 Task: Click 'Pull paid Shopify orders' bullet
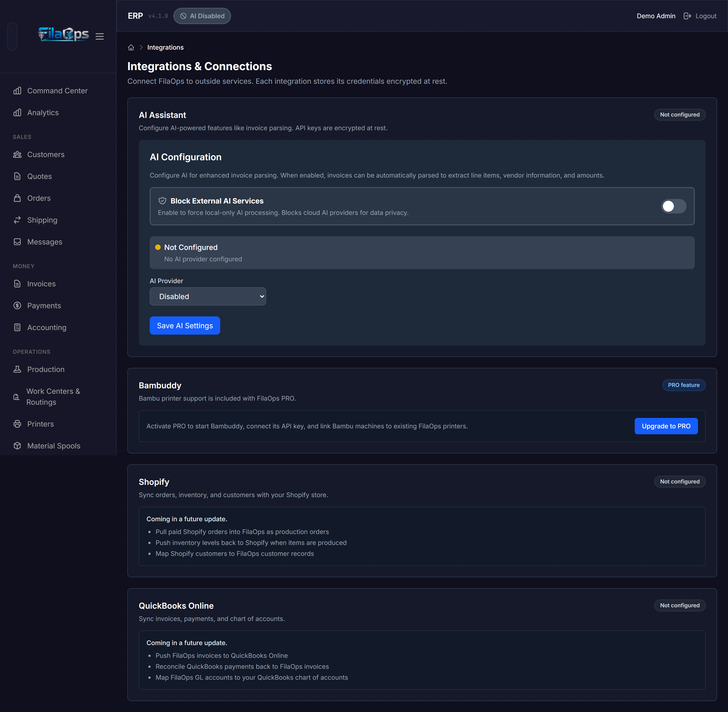click(242, 531)
